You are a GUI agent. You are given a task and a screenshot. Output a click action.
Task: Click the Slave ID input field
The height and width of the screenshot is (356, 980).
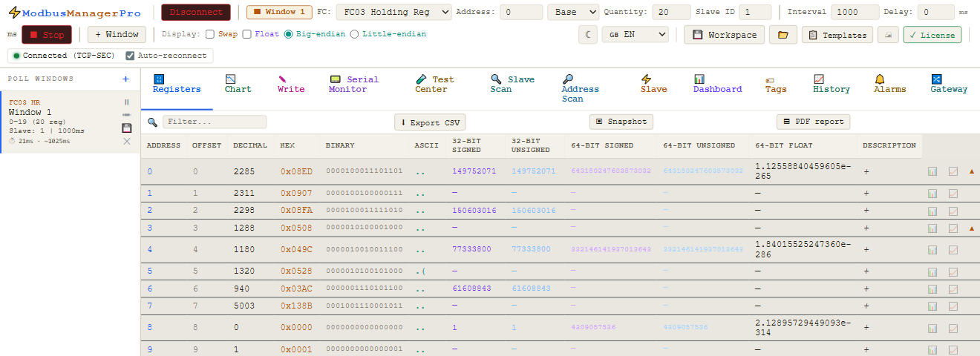pyautogui.click(x=755, y=12)
